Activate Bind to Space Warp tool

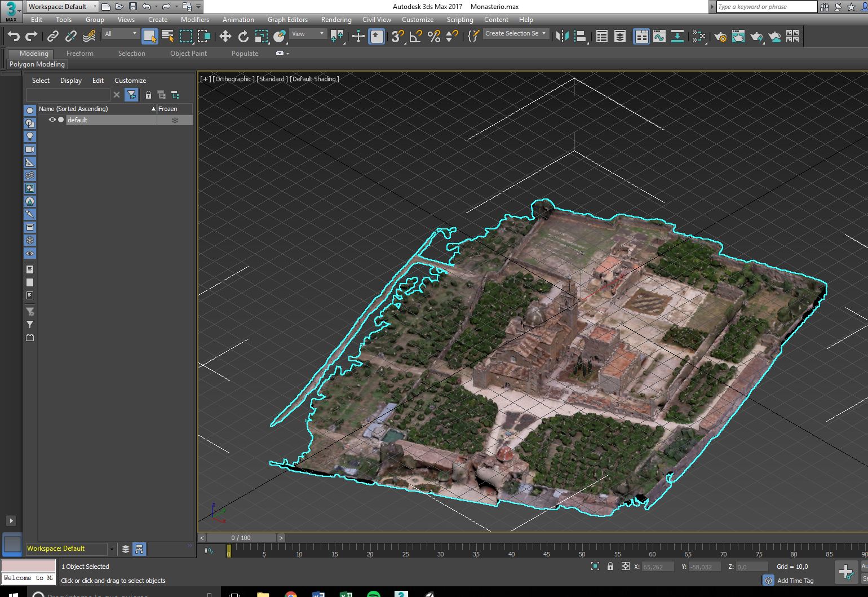pyautogui.click(x=89, y=37)
